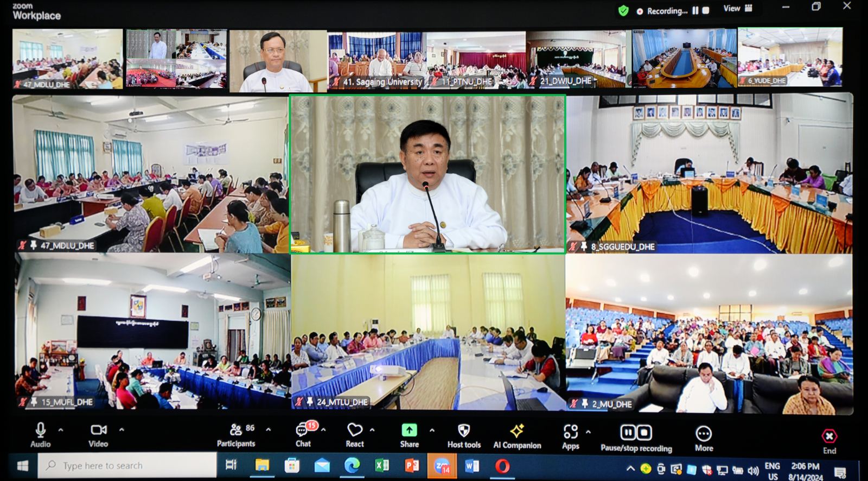Select the 41. Sagaing University thumbnail
The image size is (868, 481).
coord(377,60)
